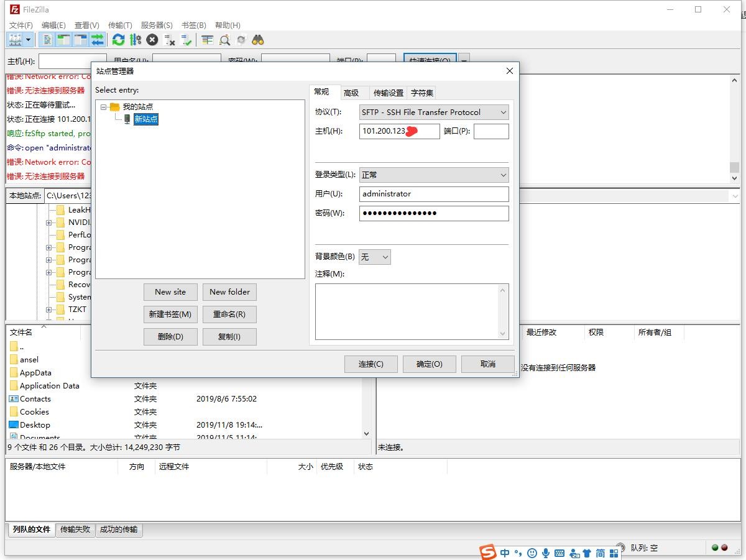Click the 用户(U) field showing administrator
The height and width of the screenshot is (560, 746).
click(x=434, y=194)
